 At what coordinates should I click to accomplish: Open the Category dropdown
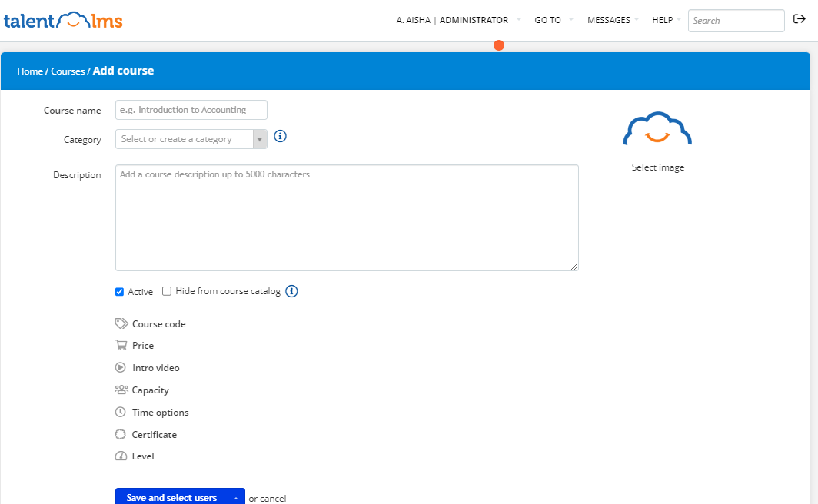[191, 139]
